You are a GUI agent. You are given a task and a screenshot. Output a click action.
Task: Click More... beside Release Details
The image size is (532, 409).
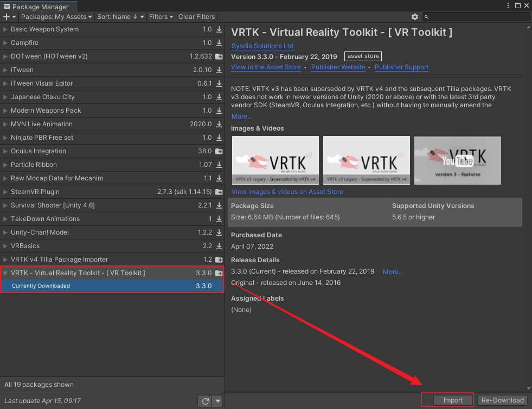coord(393,272)
